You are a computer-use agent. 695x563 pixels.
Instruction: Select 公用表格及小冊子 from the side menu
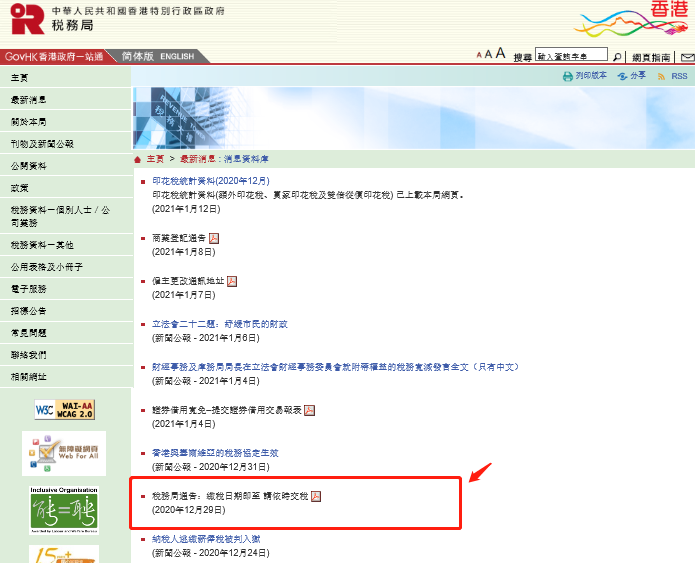[x=46, y=267]
